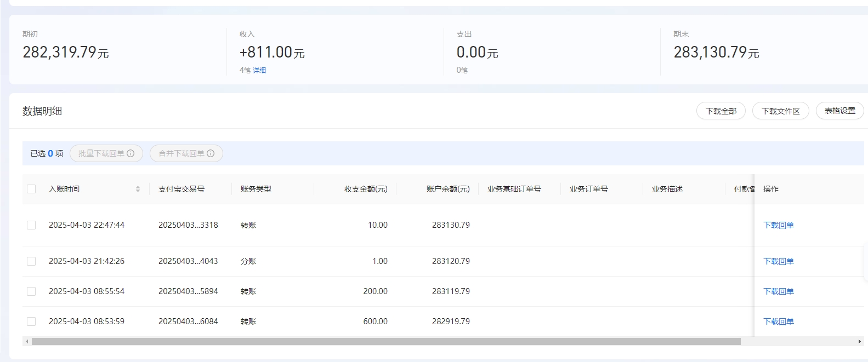Download receipt for the 10.00 transfer row
The width and height of the screenshot is (868, 362).
pyautogui.click(x=778, y=225)
